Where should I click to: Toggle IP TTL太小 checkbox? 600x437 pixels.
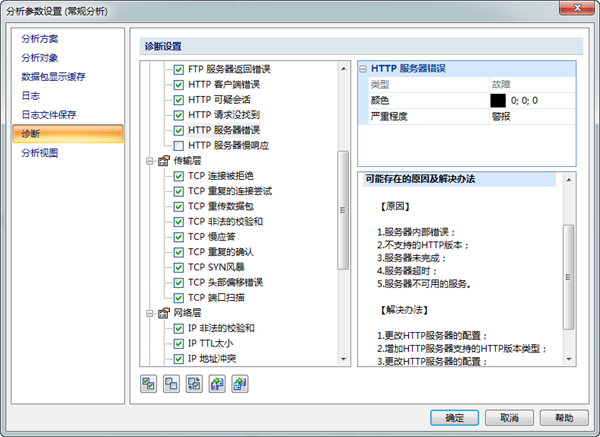[x=178, y=344]
